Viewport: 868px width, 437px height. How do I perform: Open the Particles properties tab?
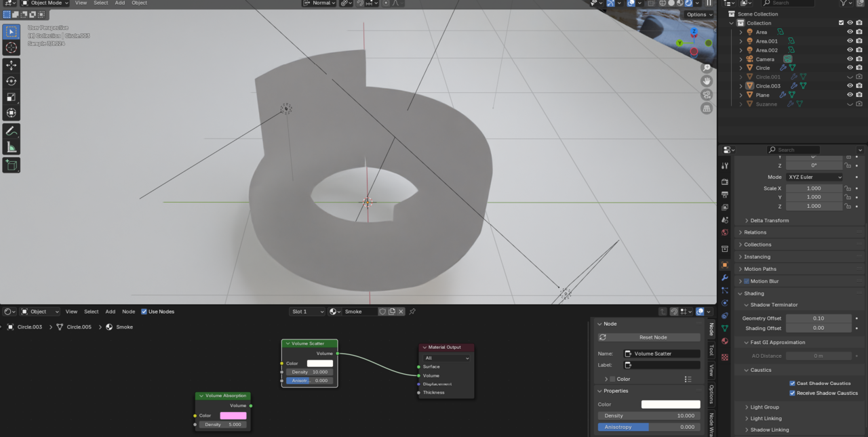(725, 290)
